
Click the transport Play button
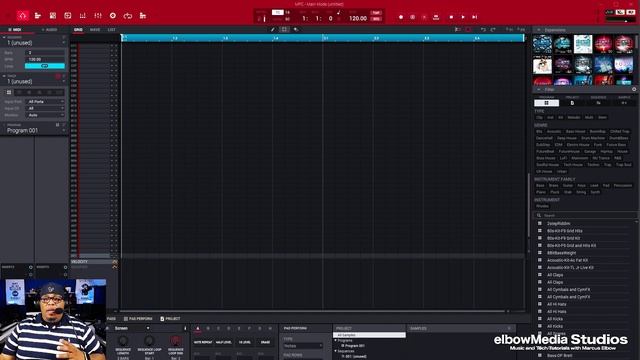click(x=463, y=17)
